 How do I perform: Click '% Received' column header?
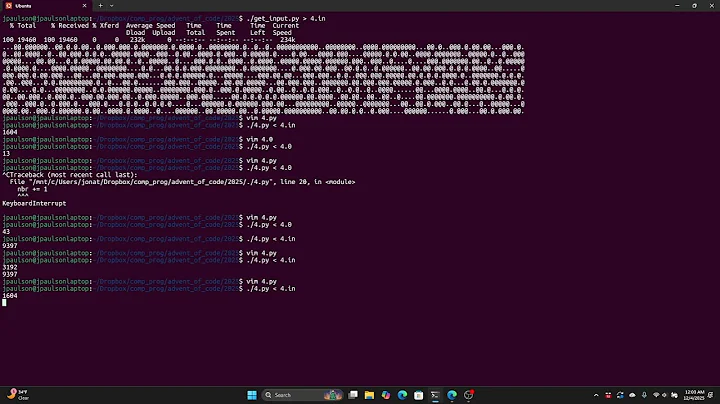pyautogui.click(x=70, y=26)
